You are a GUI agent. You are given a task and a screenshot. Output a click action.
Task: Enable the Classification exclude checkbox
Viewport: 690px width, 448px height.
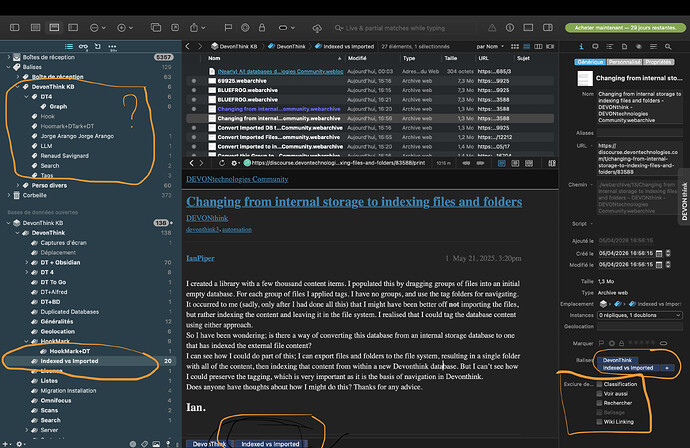coord(599,384)
